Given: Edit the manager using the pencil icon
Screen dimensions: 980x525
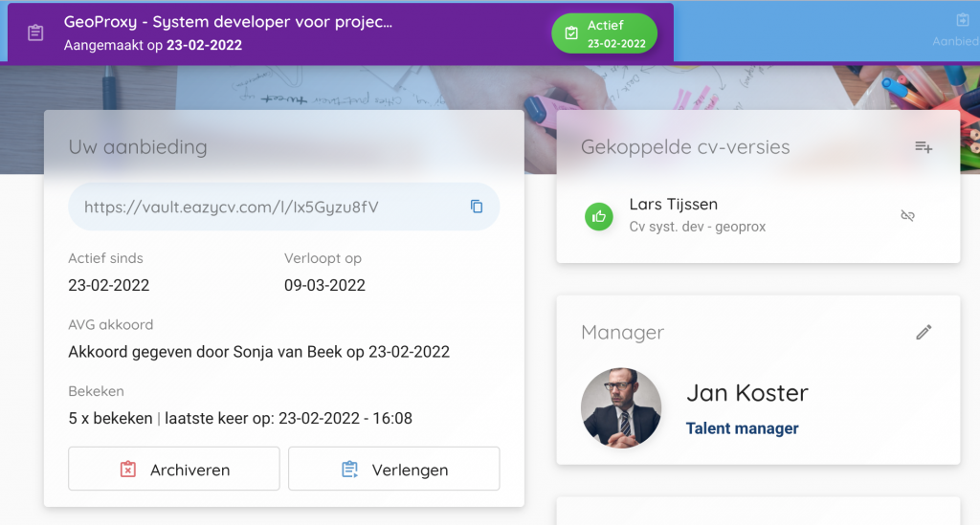Looking at the screenshot, I should pyautogui.click(x=923, y=332).
